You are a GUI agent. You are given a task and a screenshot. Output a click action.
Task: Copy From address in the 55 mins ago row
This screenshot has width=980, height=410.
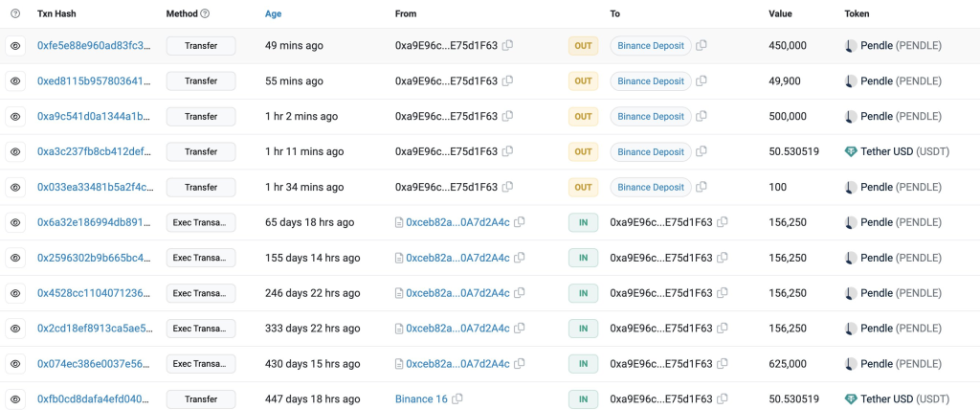point(508,80)
